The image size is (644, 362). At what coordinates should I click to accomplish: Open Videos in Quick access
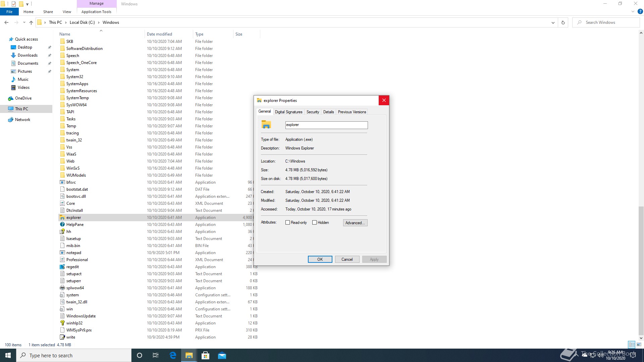(x=23, y=87)
